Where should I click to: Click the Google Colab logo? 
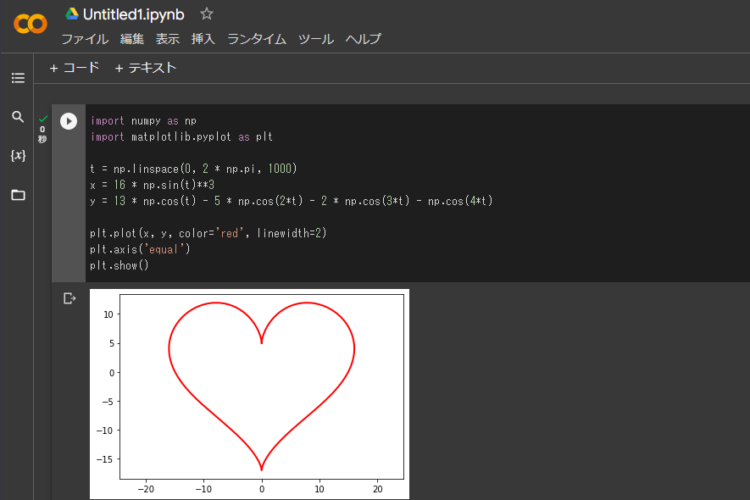coord(31,24)
